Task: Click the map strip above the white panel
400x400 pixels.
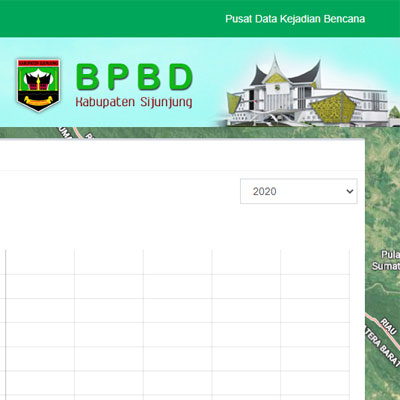Action: (x=182, y=133)
